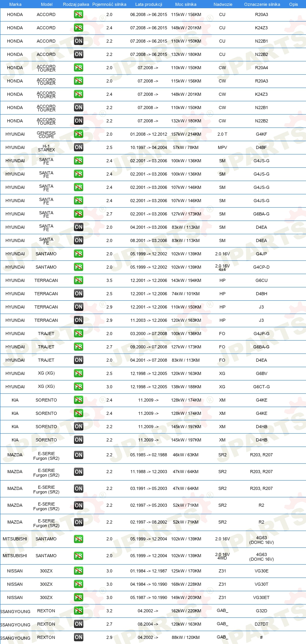The width and height of the screenshot is (306, 644).
Task: Click engine code D4BF
Action: coord(261,147)
